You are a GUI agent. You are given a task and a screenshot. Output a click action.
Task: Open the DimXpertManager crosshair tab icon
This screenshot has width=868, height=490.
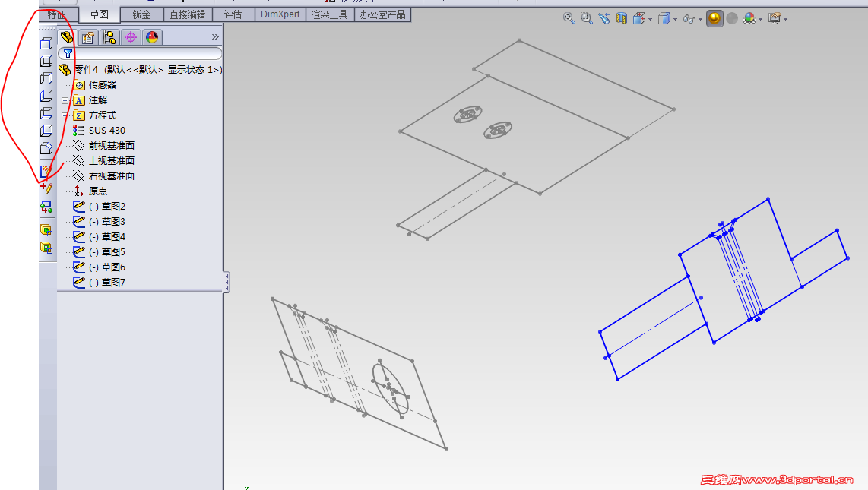(x=131, y=37)
